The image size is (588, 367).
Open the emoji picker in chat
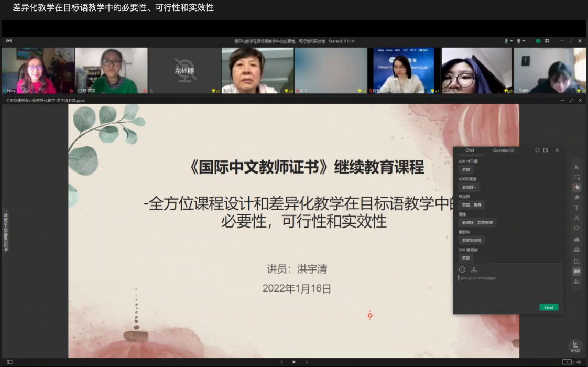click(x=462, y=269)
